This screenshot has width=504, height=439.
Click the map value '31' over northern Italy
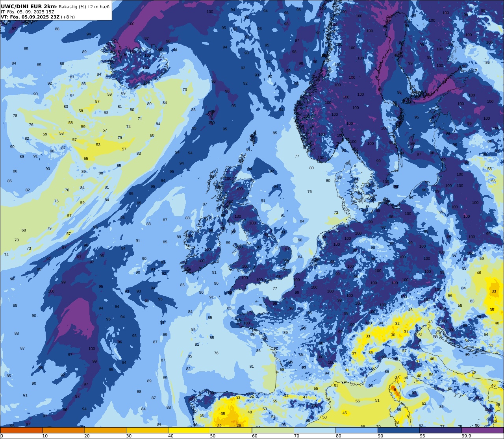(x=406, y=332)
